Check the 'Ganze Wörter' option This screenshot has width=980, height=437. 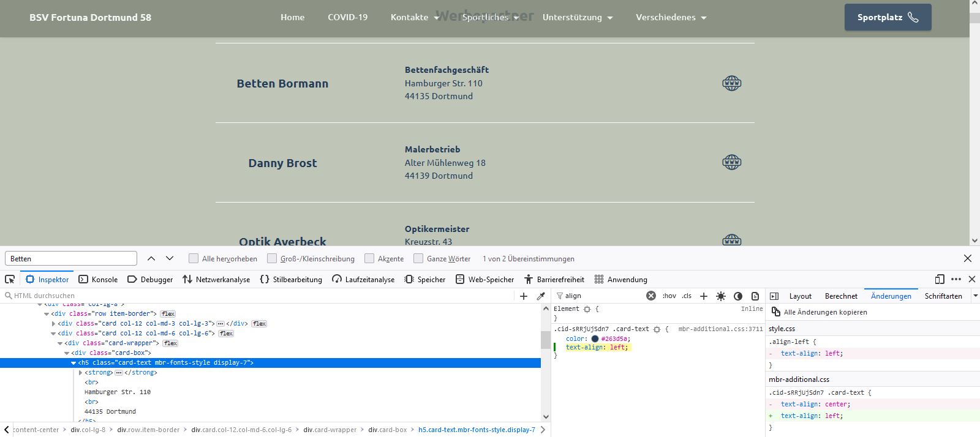[x=418, y=258]
